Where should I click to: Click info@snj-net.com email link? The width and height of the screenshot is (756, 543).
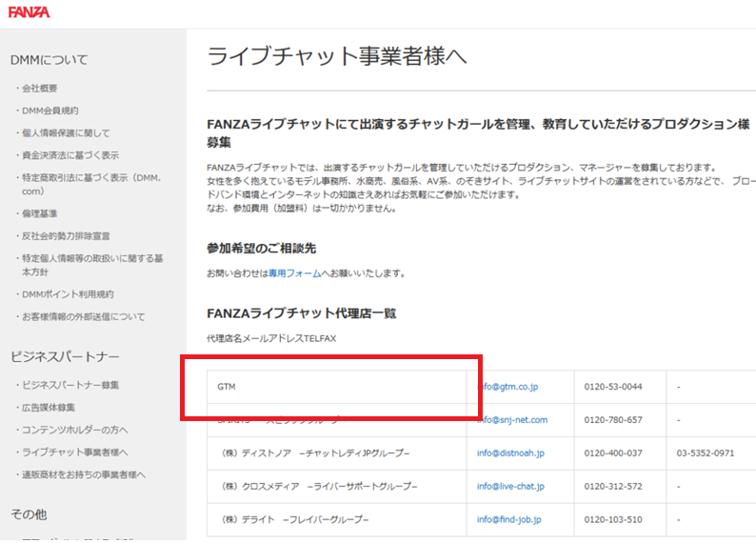(x=512, y=420)
